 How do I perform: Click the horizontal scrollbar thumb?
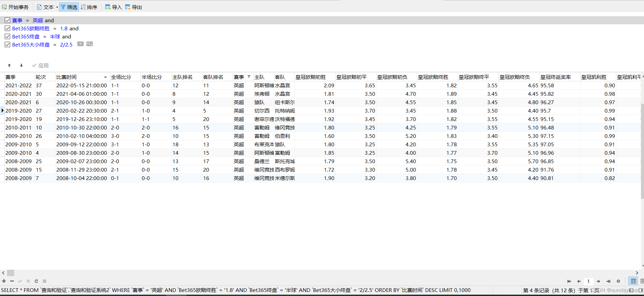click(x=10, y=273)
